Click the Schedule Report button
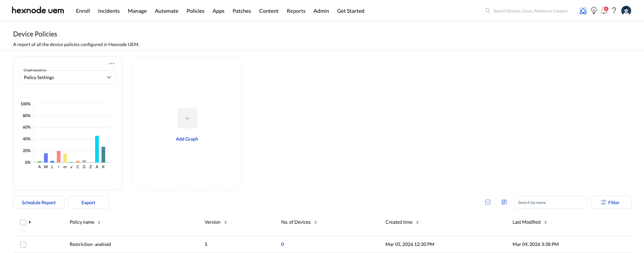The height and width of the screenshot is (253, 644). (x=39, y=203)
